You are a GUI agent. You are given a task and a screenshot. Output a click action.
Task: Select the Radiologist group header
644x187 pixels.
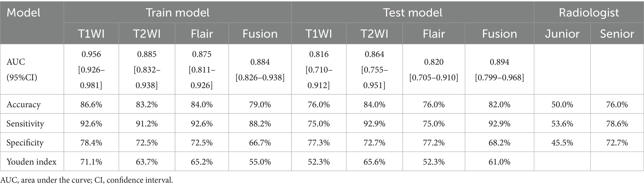pos(589,13)
